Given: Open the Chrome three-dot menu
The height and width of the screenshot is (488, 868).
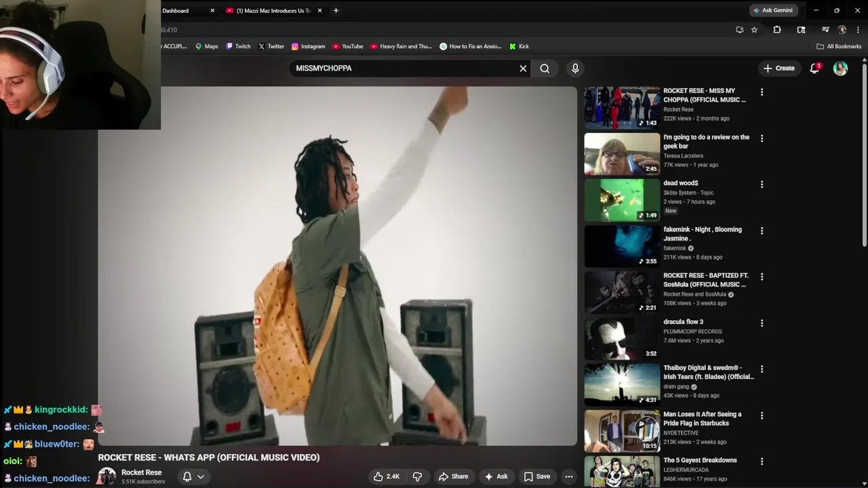Looking at the screenshot, I should coord(858,30).
